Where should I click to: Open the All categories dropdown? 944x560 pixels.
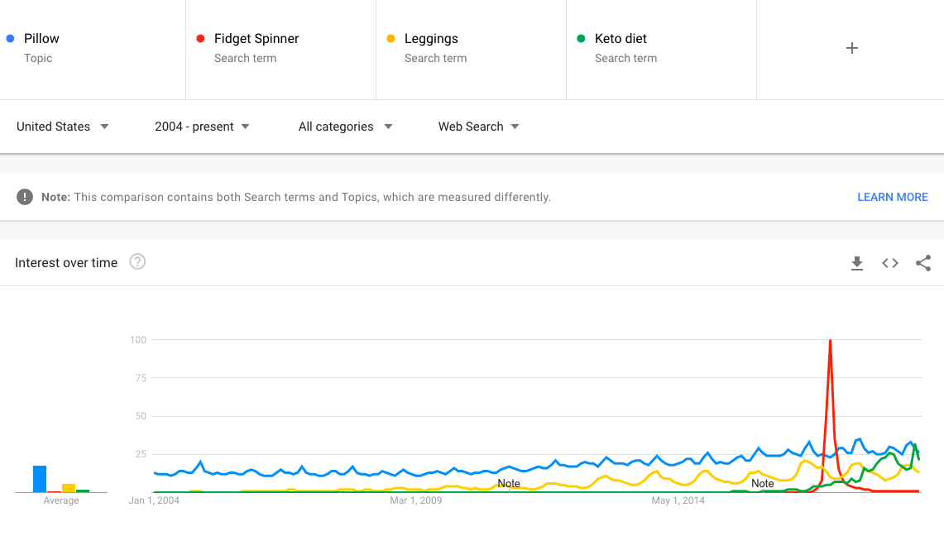click(x=345, y=127)
